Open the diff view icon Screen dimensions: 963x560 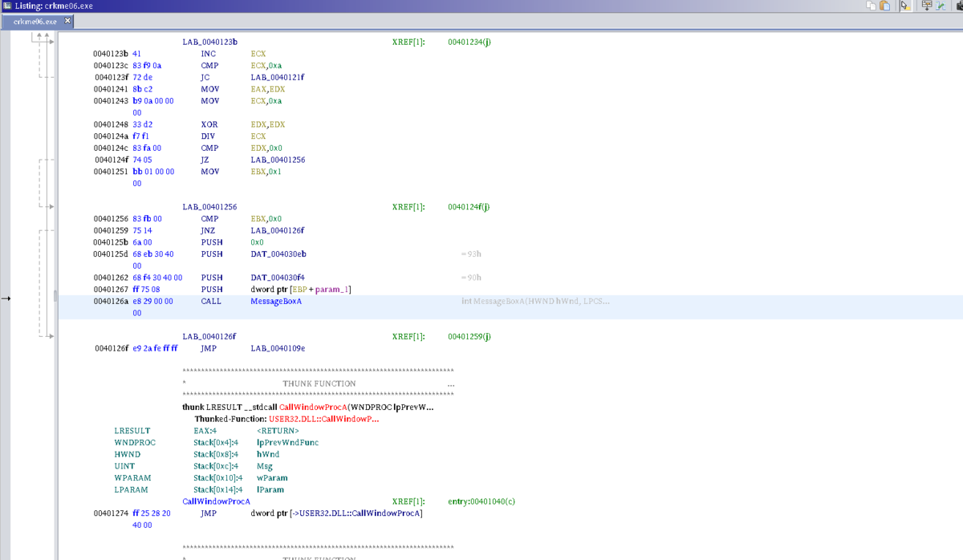(x=941, y=6)
